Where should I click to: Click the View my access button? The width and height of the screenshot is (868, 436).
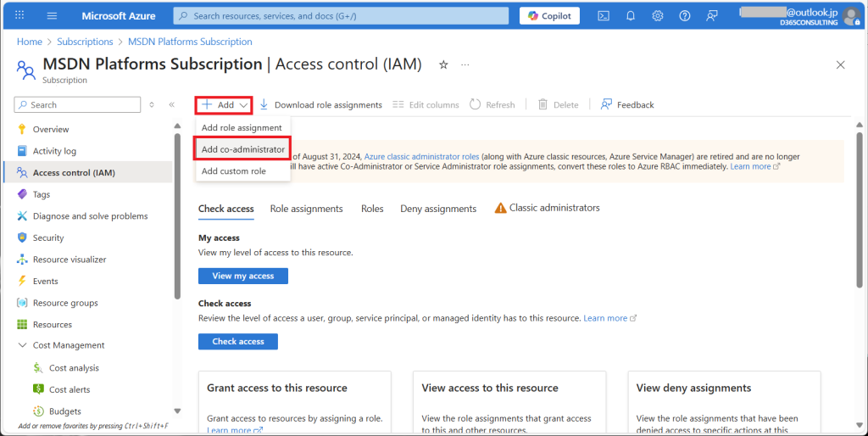[242, 276]
